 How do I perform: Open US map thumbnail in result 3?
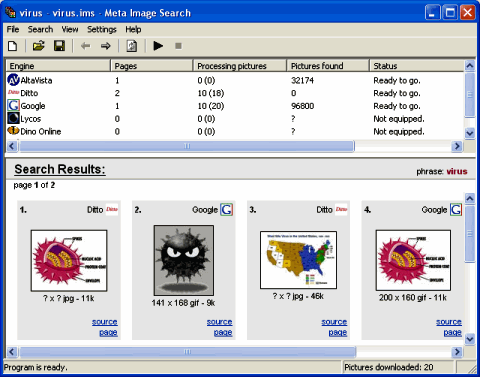[x=298, y=260]
